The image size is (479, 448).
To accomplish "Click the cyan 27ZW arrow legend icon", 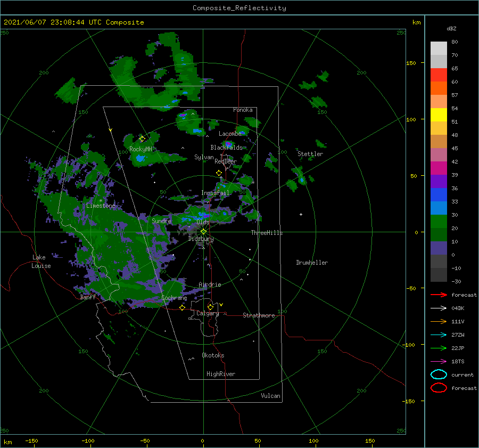I will click(x=439, y=335).
